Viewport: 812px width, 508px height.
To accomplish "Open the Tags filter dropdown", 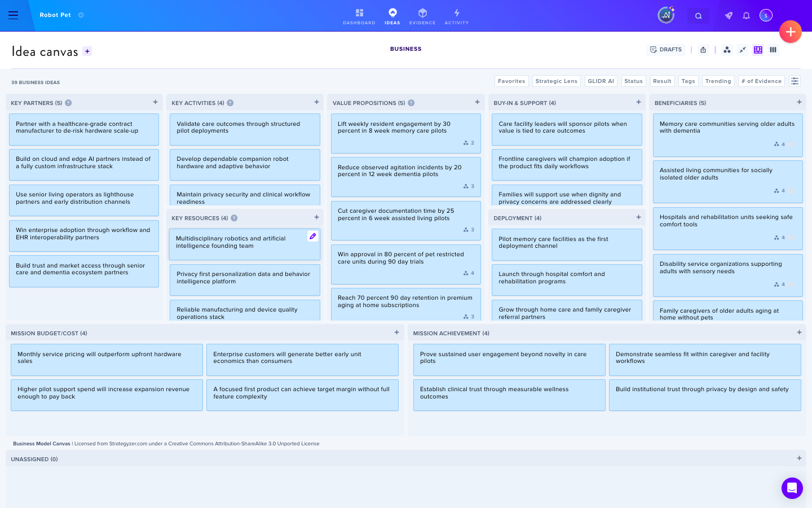I will [x=688, y=81].
